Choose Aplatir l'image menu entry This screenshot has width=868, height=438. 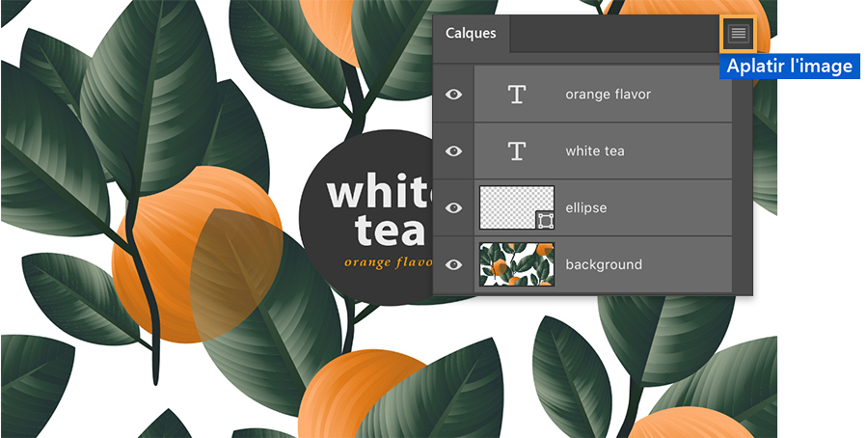coord(789,67)
